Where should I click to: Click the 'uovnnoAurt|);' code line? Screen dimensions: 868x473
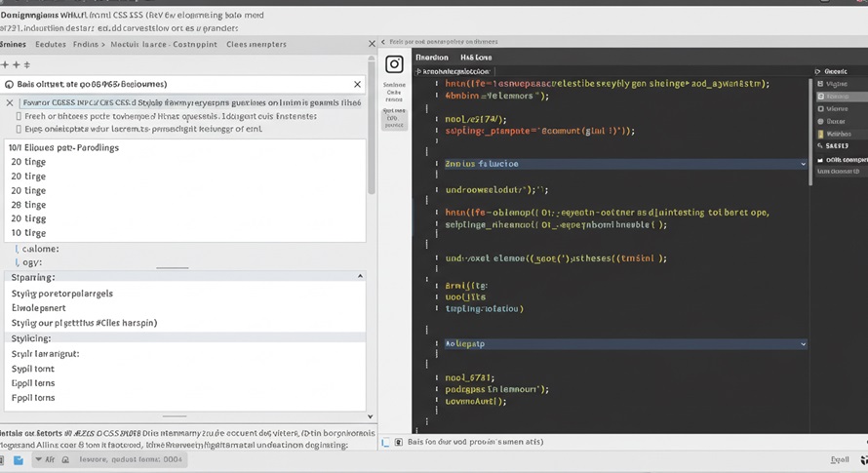pyautogui.click(x=476, y=402)
